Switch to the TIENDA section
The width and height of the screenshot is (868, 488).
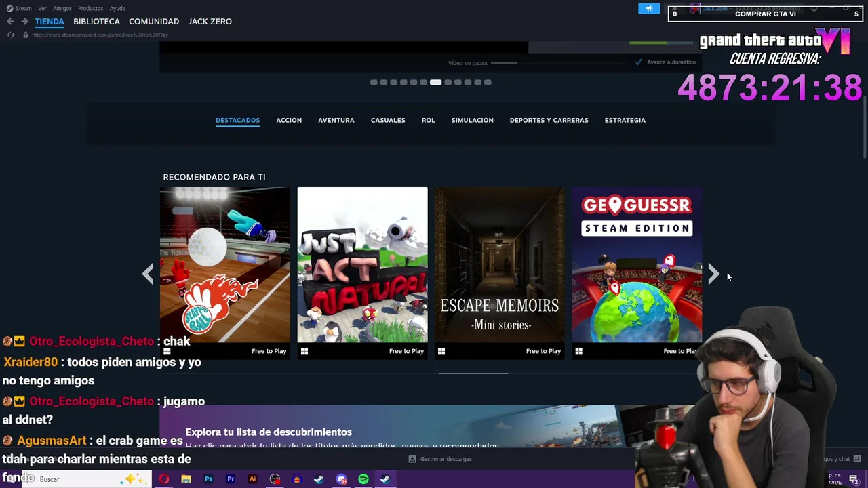50,22
